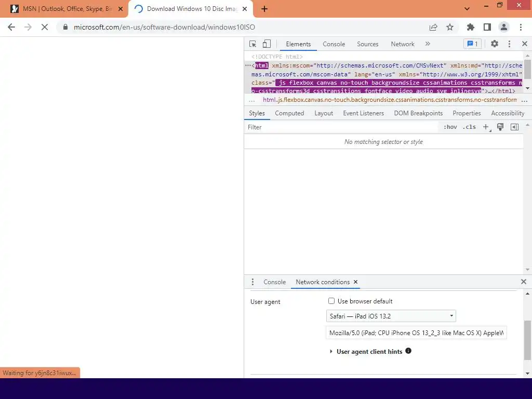The image size is (532, 399).
Task: Open a new browser tab
Action: tap(264, 9)
